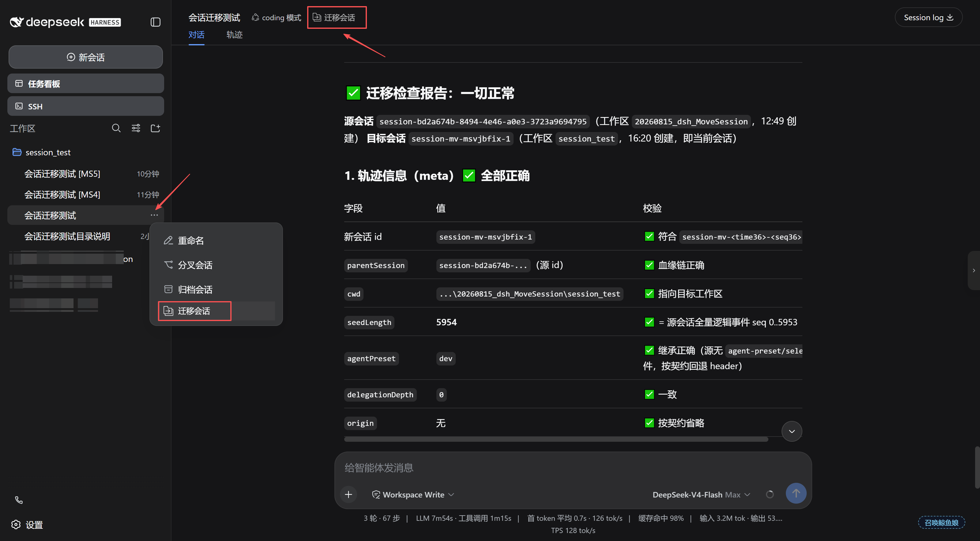This screenshot has width=980, height=541.
Task: Download the Session log
Action: tap(928, 17)
